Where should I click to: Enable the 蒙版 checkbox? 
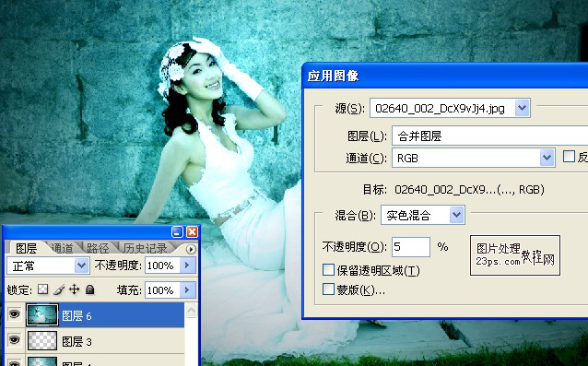coord(328,289)
